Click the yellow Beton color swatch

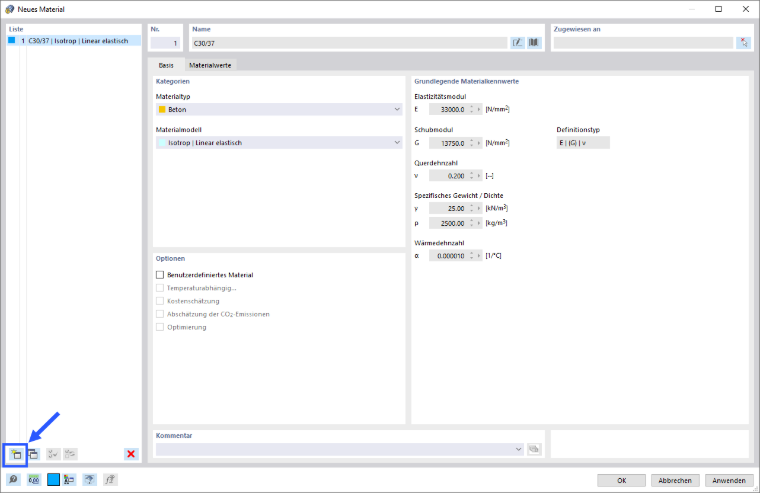[162, 110]
